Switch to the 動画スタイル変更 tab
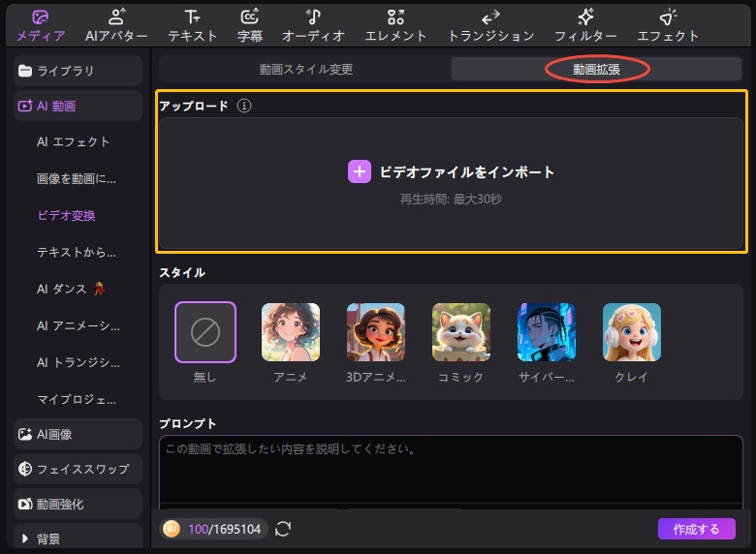 [305, 69]
